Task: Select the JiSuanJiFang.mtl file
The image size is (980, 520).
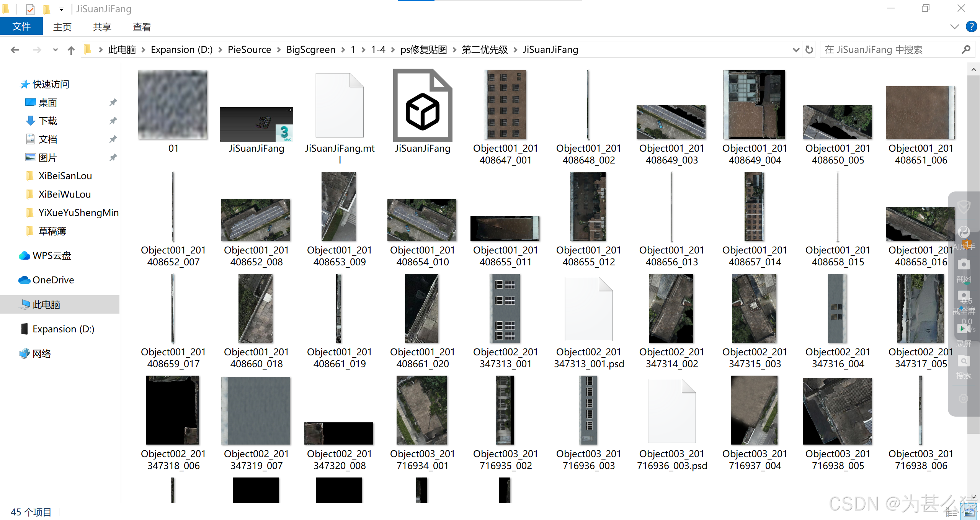Action: [340, 119]
